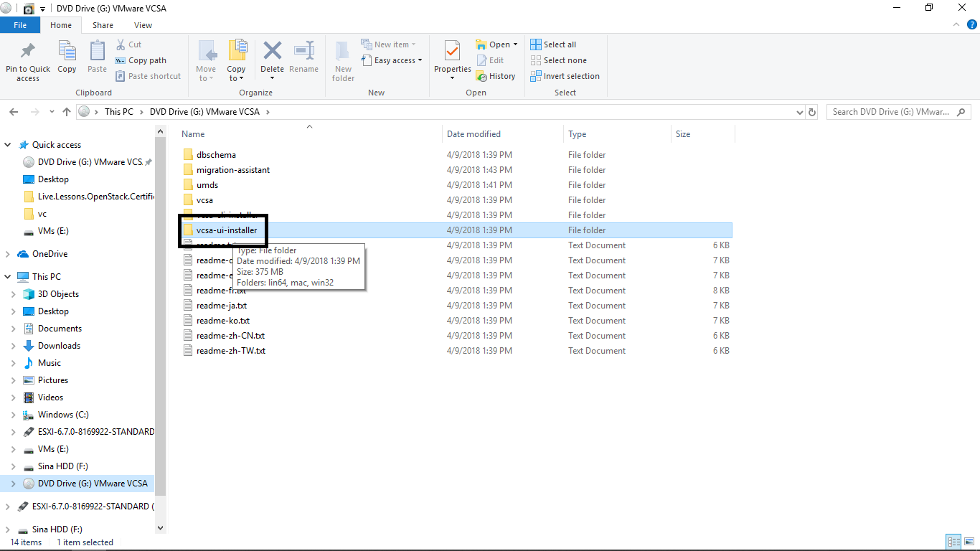
Task: Open the address bar history dropdown
Action: tap(801, 112)
